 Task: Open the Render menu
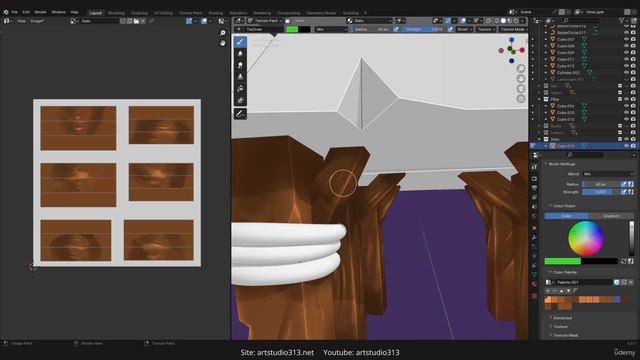pos(40,12)
